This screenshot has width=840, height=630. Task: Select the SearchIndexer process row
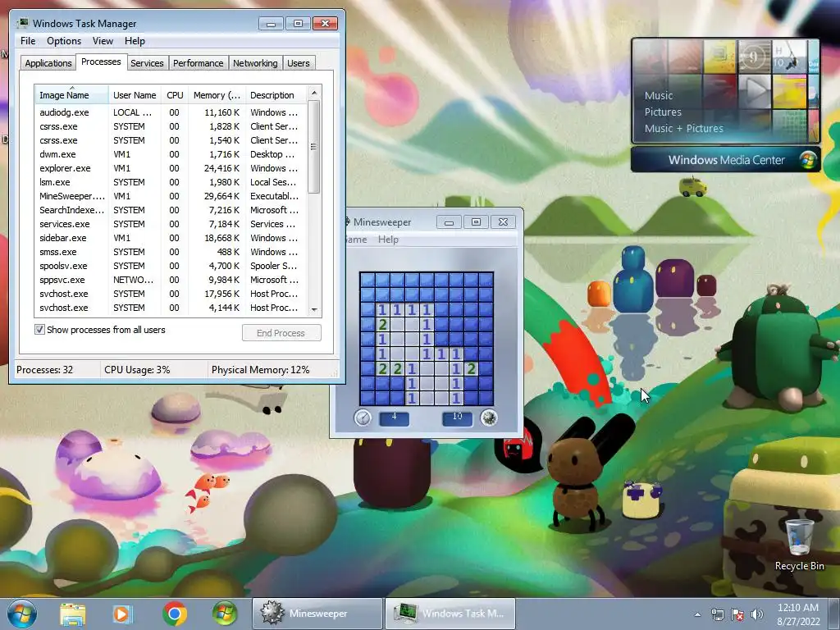click(171, 210)
